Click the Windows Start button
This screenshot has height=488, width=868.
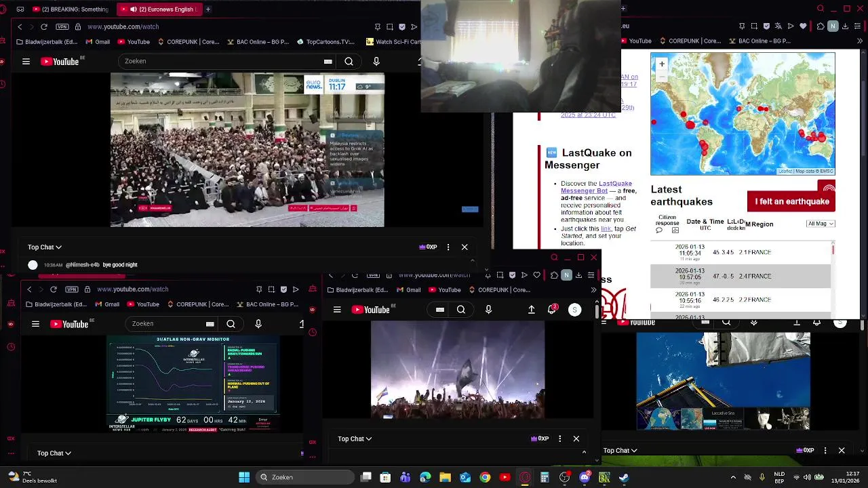244,477
